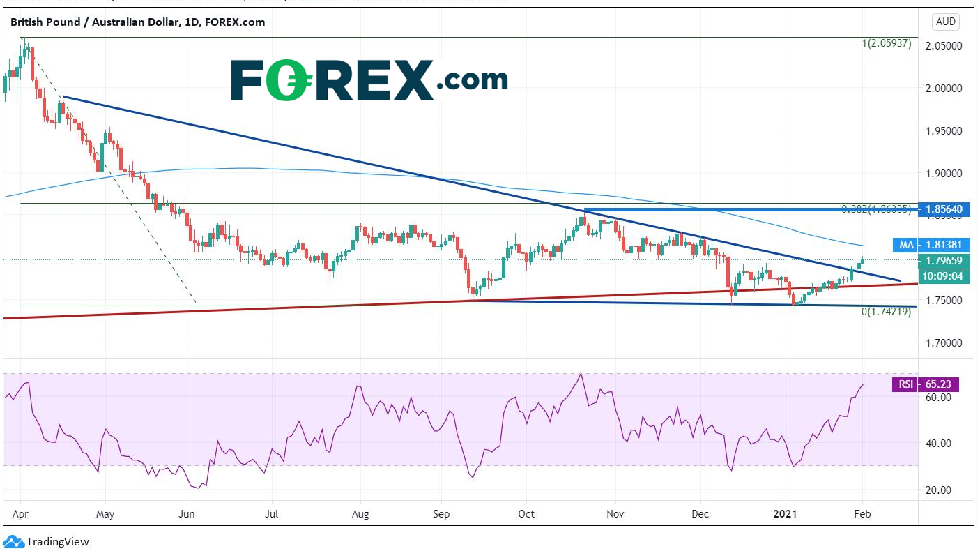This screenshot has height=558, width=980.
Task: Select the Fibonacci 0(1.74219) level label
Action: [886, 312]
